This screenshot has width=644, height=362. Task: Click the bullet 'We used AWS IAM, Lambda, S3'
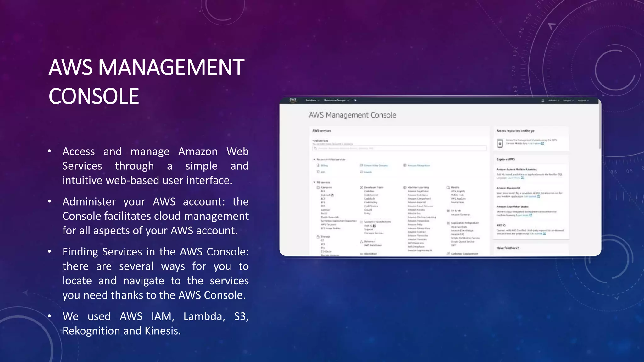click(x=155, y=323)
